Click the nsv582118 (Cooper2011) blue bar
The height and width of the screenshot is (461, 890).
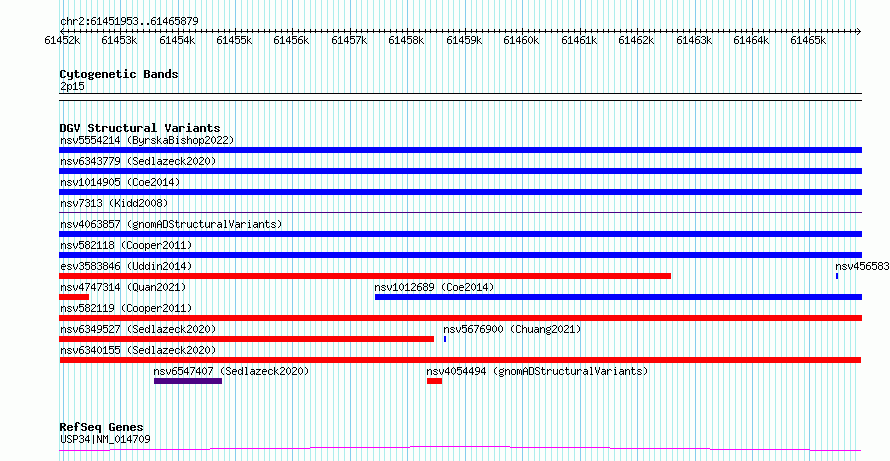click(x=460, y=255)
